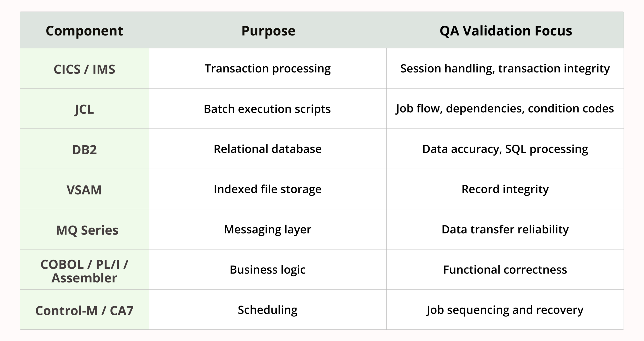Select the VSAM component cell
Image resolution: width=644 pixels, height=341 pixels.
(x=85, y=189)
